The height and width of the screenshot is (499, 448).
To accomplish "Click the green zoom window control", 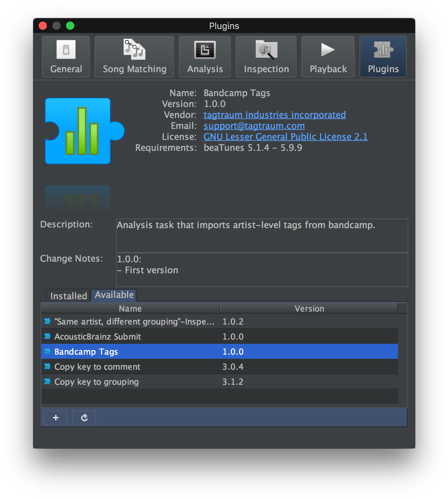I will 70,25.
